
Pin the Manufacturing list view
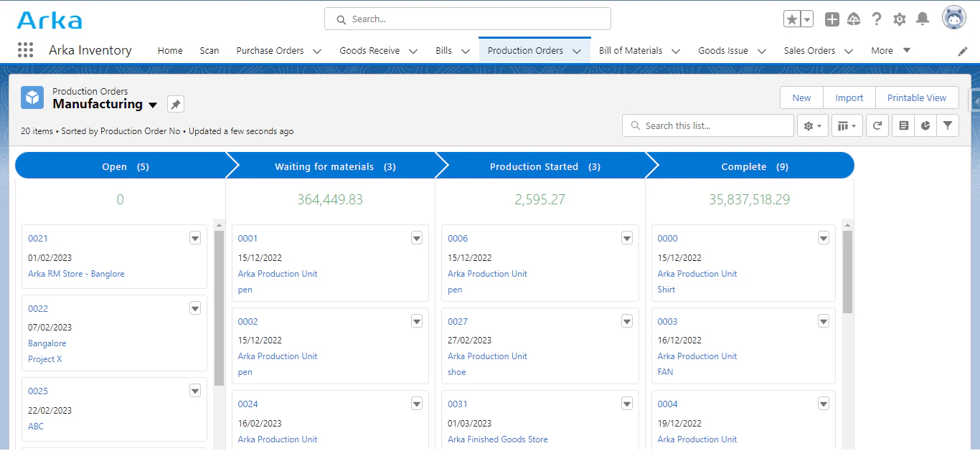pyautogui.click(x=176, y=105)
